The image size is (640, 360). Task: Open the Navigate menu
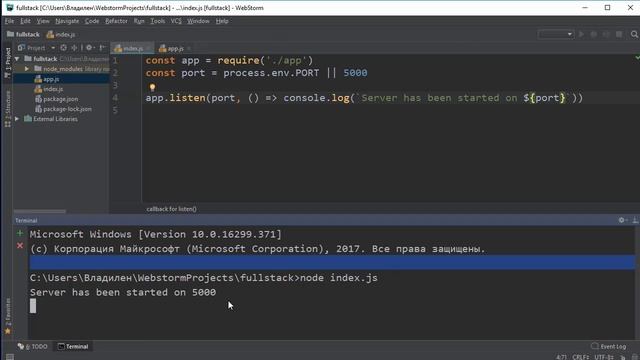click(x=67, y=21)
